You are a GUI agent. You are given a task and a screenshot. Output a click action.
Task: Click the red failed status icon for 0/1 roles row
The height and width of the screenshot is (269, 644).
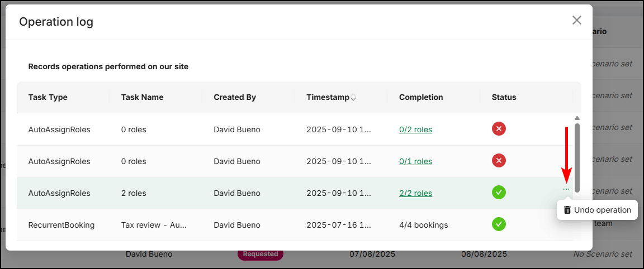click(x=499, y=161)
